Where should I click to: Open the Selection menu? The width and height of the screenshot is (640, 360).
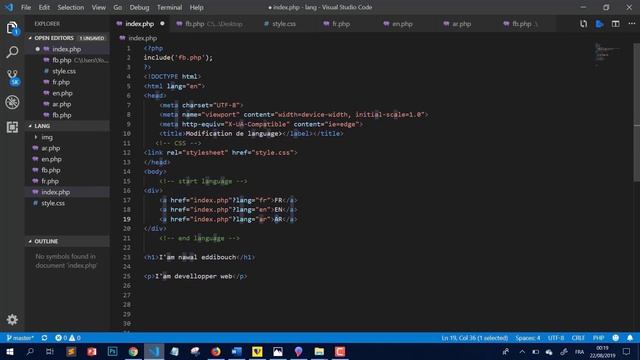coord(71,7)
